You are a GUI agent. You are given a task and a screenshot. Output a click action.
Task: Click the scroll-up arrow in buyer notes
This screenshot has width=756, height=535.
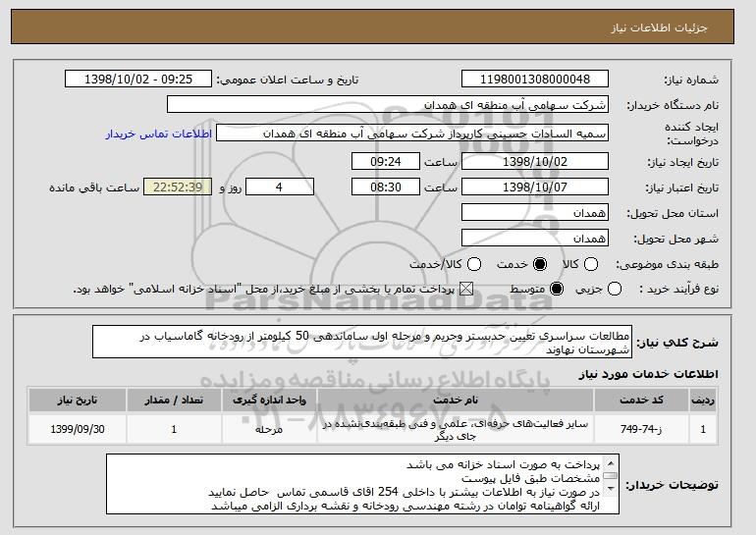[x=611, y=463]
